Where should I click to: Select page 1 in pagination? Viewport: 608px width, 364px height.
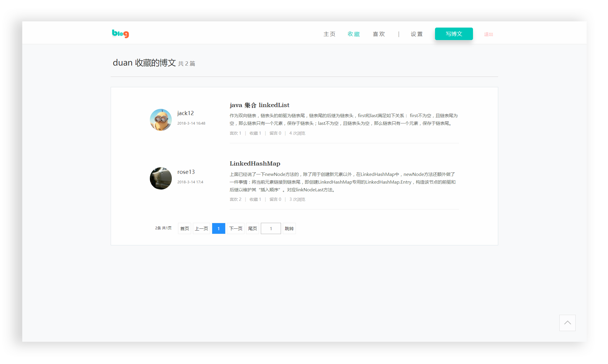219,228
